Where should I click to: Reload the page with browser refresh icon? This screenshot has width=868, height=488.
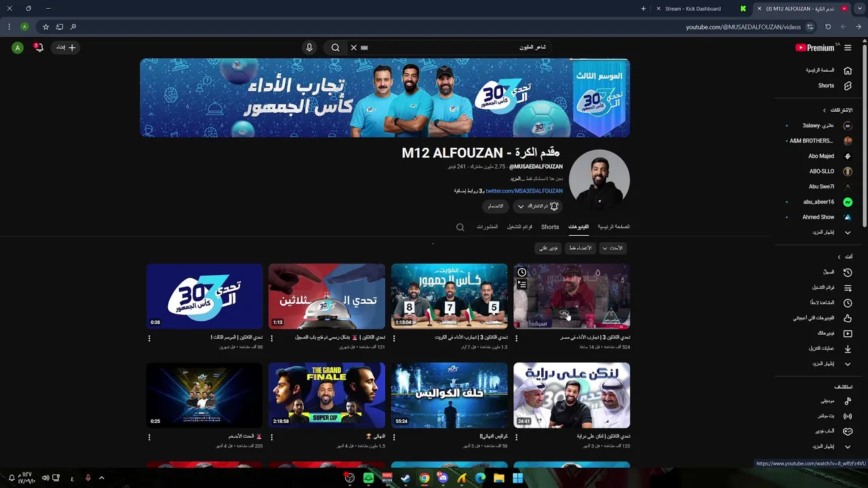click(827, 27)
